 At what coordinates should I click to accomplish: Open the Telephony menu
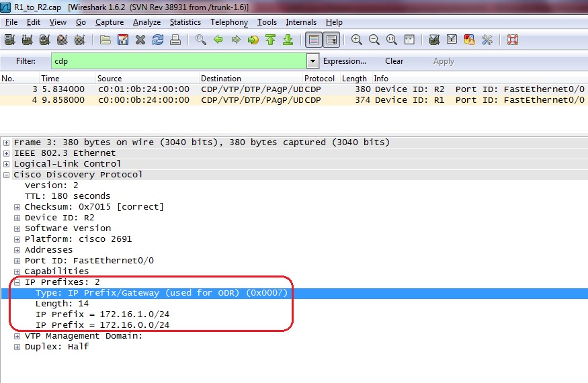(228, 22)
